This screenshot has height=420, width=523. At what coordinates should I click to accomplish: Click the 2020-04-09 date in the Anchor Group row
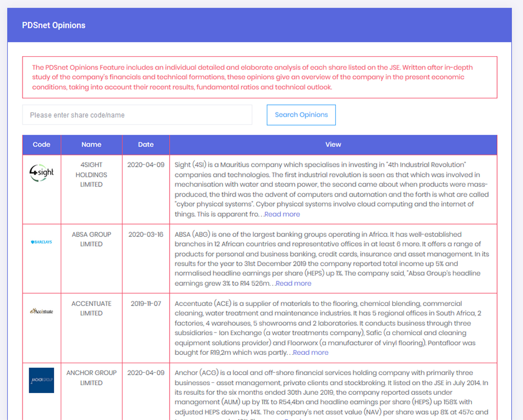(x=145, y=373)
